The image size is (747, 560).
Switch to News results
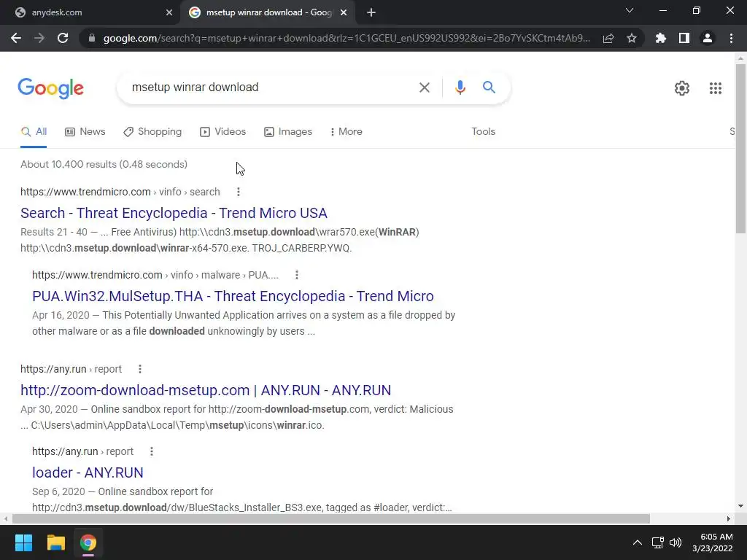(85, 132)
